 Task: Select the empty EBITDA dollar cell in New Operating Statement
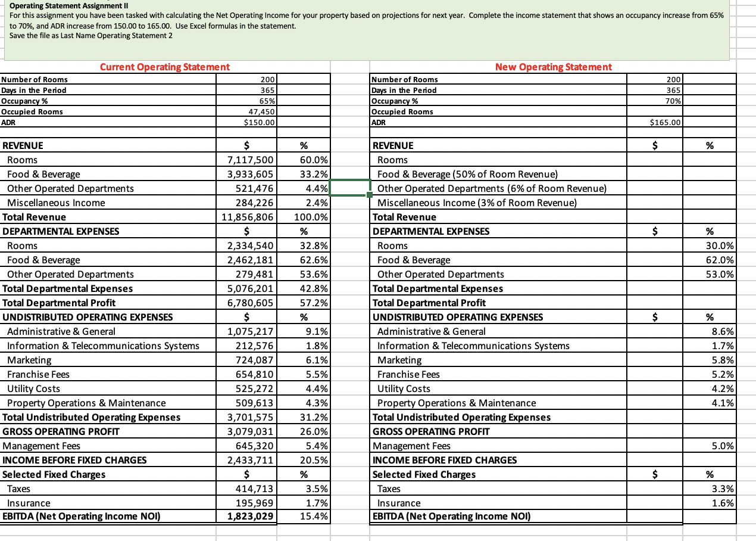click(x=656, y=516)
